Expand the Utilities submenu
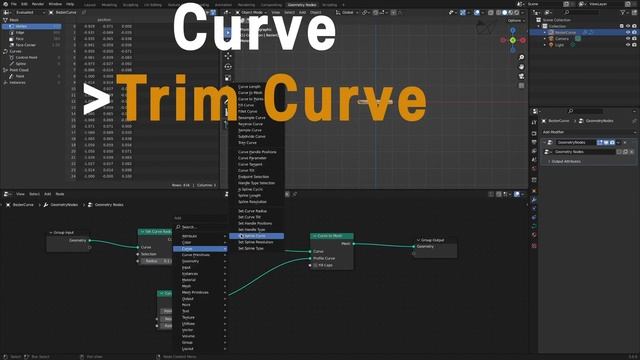This screenshot has height=360, width=640. (x=200, y=324)
